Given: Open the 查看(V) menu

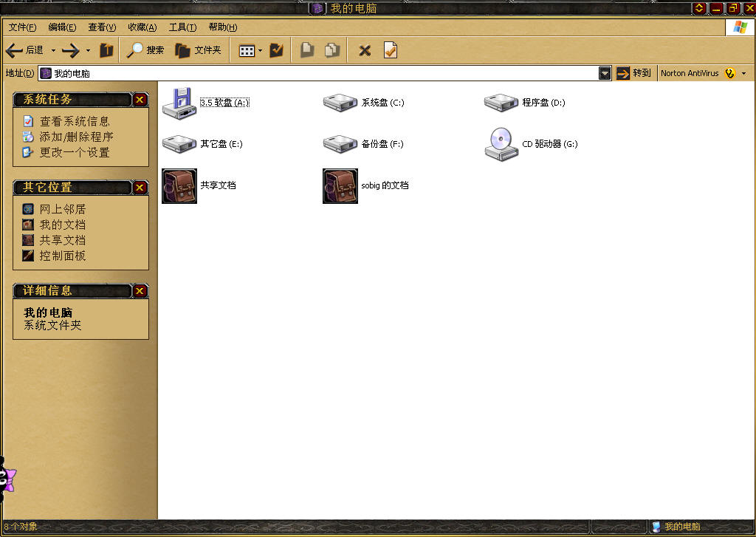Looking at the screenshot, I should point(102,27).
